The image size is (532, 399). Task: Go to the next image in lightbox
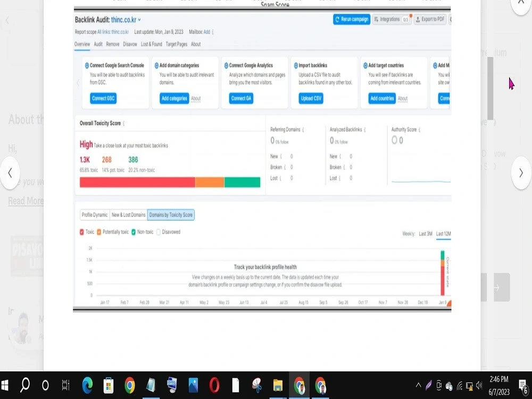pyautogui.click(x=521, y=173)
